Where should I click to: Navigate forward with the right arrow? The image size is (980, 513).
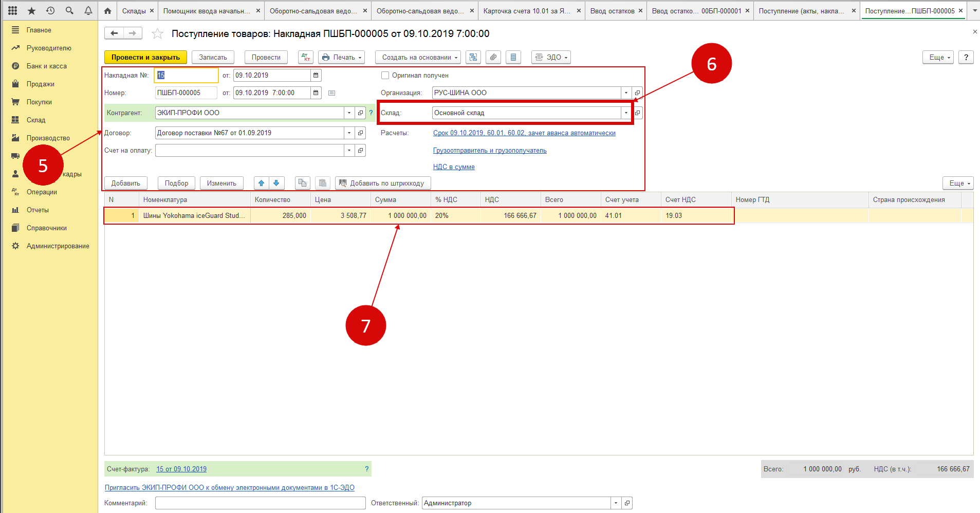pos(133,33)
